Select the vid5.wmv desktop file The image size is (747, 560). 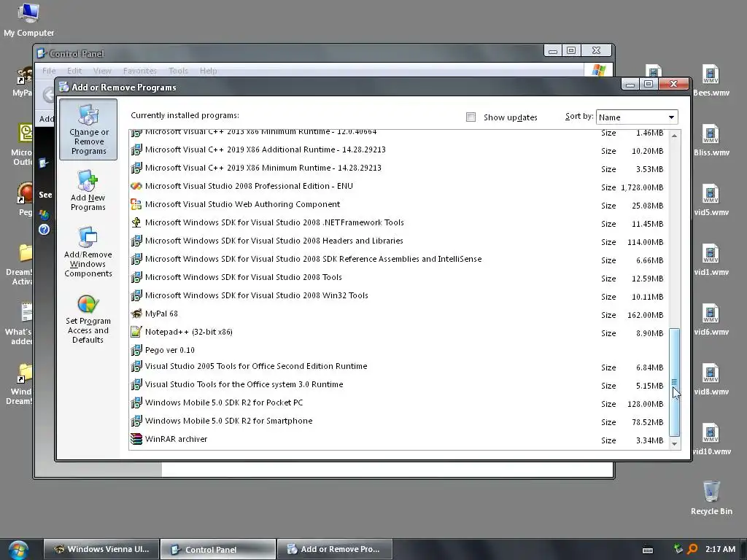coord(711,200)
